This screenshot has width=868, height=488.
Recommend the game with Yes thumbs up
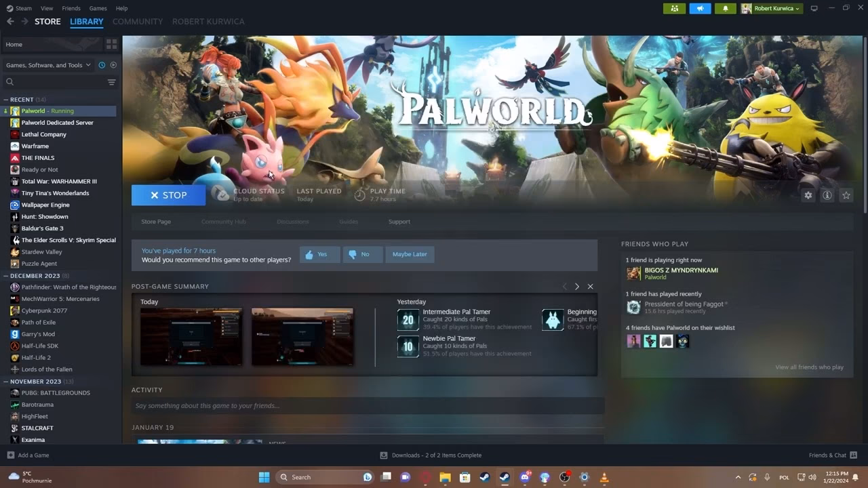tap(319, 254)
